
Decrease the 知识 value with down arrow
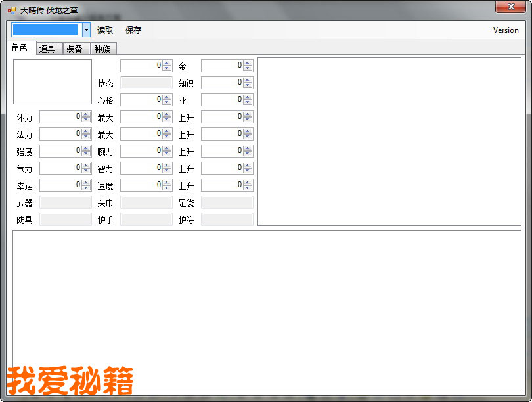point(248,85)
